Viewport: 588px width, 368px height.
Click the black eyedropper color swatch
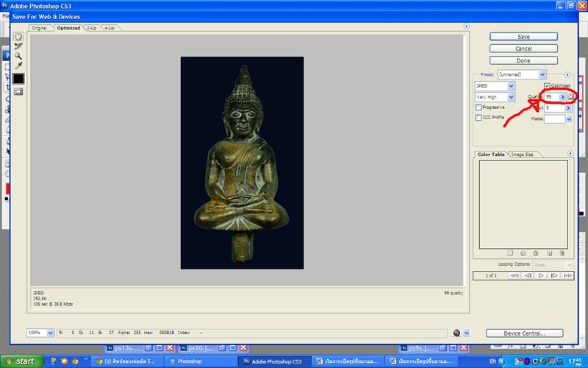[x=18, y=79]
